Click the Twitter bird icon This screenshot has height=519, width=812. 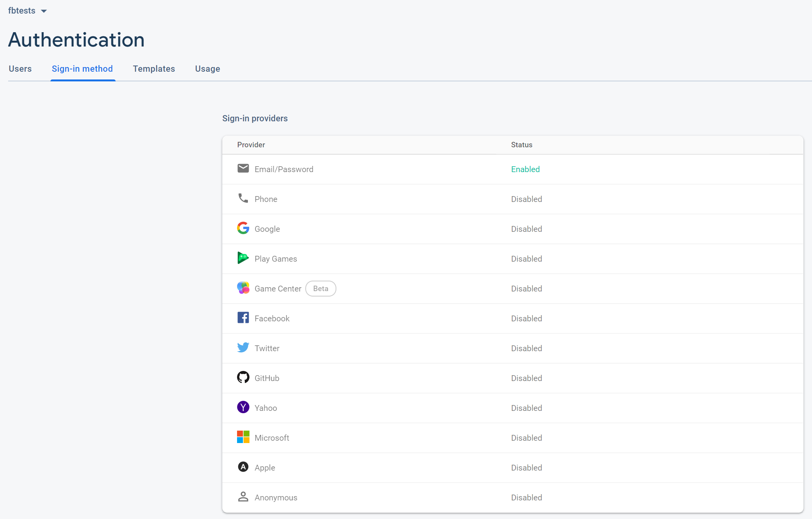243,347
